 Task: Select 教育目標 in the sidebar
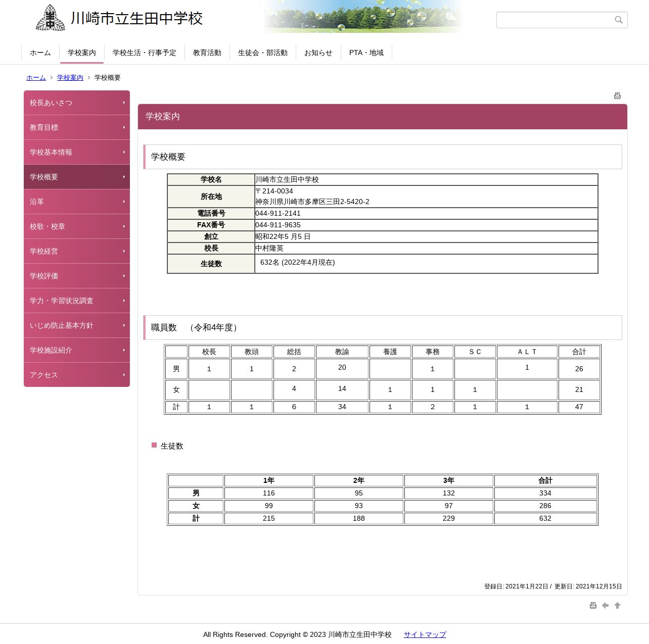click(x=77, y=127)
